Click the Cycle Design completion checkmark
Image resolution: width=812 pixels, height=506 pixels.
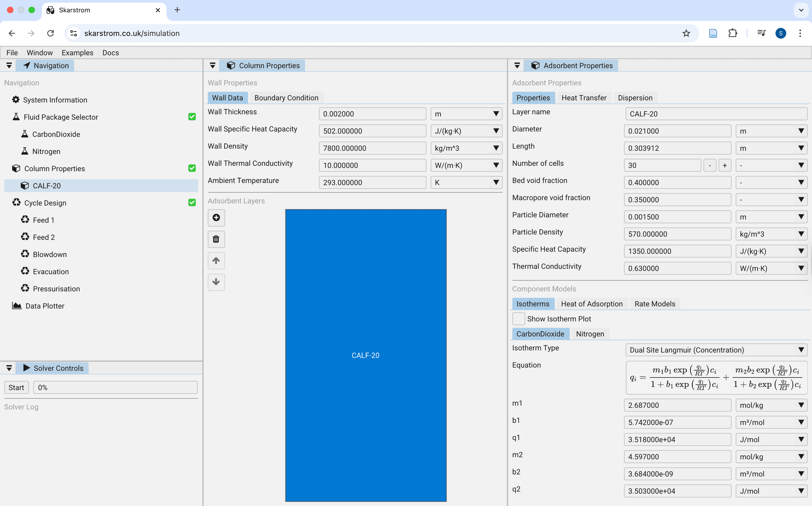coord(192,203)
